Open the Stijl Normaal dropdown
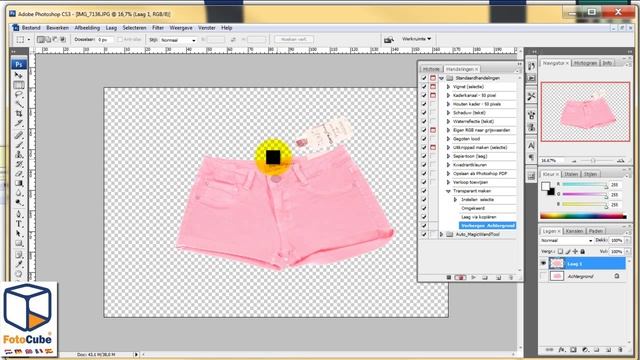This screenshot has height=360, width=640. tap(178, 40)
